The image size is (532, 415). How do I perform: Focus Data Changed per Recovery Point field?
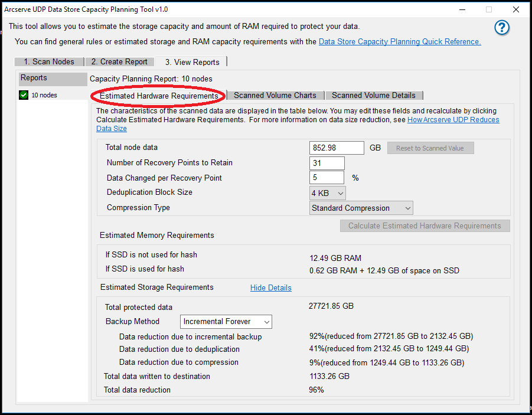coord(327,178)
